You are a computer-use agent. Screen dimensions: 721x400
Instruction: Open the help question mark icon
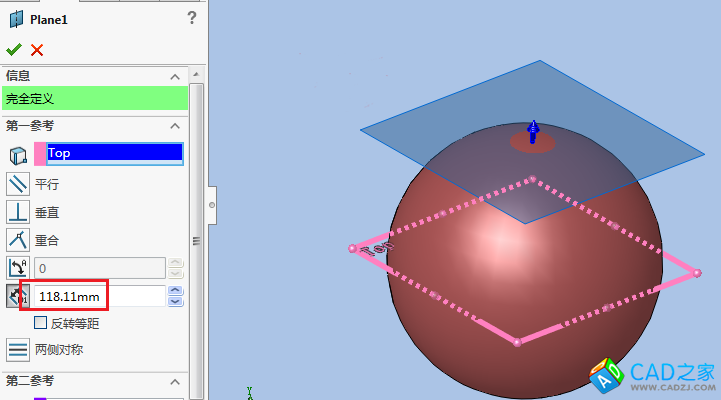pyautogui.click(x=192, y=17)
